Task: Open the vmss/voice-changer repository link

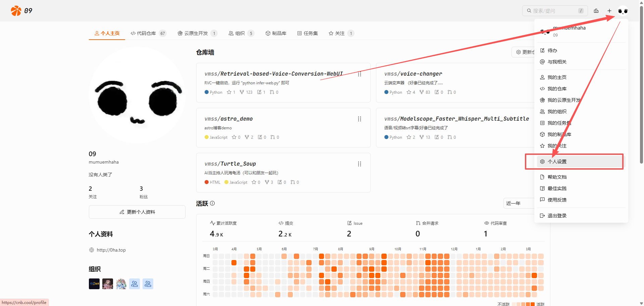Action: (413, 74)
